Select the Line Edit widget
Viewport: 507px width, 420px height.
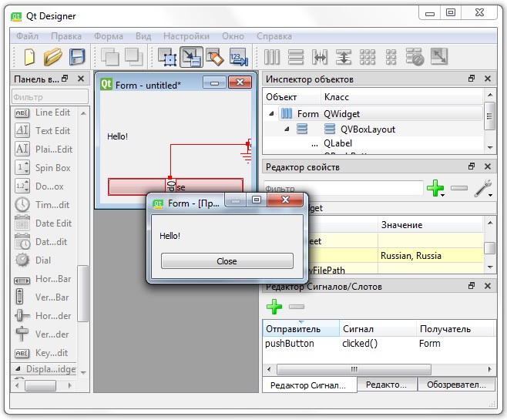44,113
